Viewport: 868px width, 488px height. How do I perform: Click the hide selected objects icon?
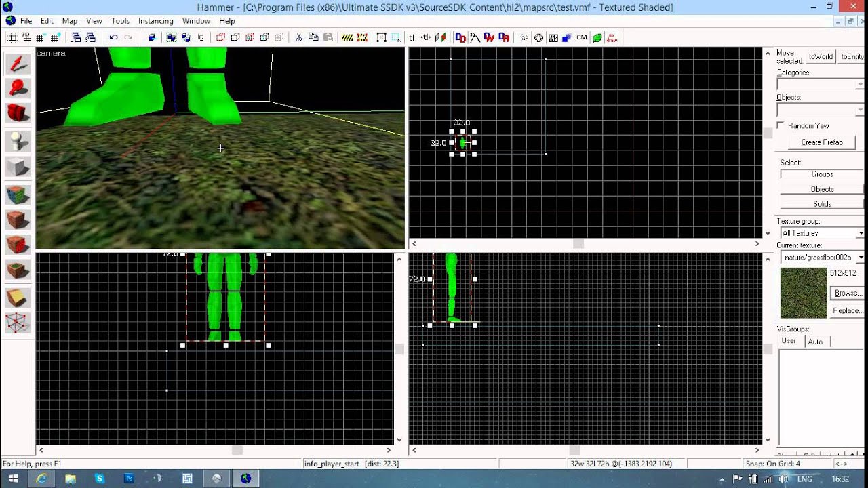220,37
